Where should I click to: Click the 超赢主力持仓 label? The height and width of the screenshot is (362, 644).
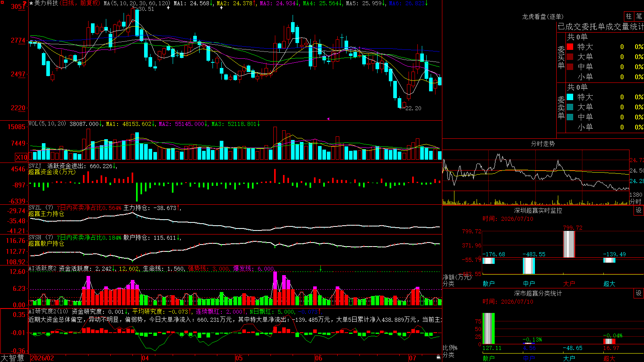(46, 214)
